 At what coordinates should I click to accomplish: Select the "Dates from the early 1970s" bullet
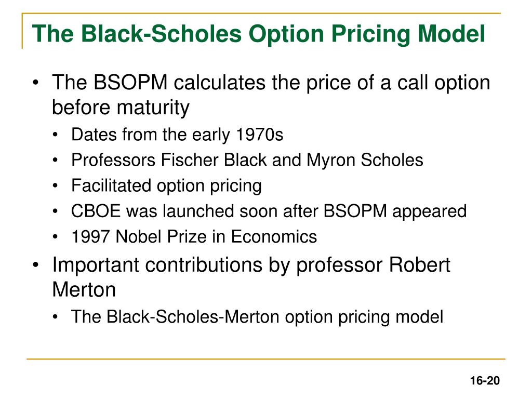[177, 135]
